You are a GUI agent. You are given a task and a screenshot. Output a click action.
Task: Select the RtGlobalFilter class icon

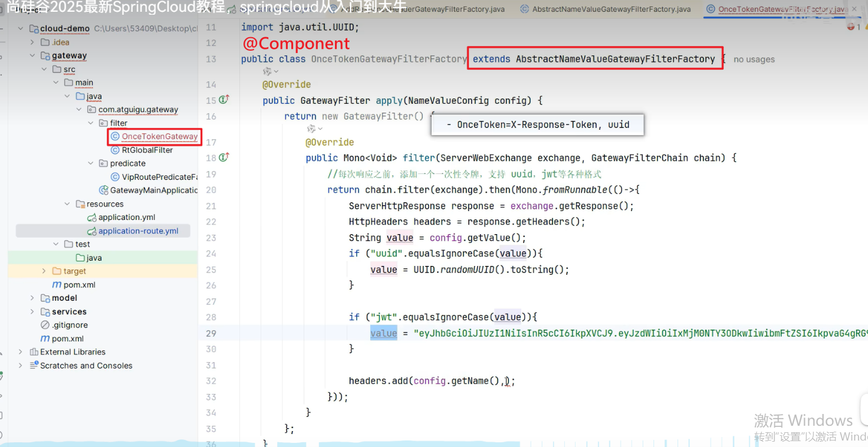point(115,150)
